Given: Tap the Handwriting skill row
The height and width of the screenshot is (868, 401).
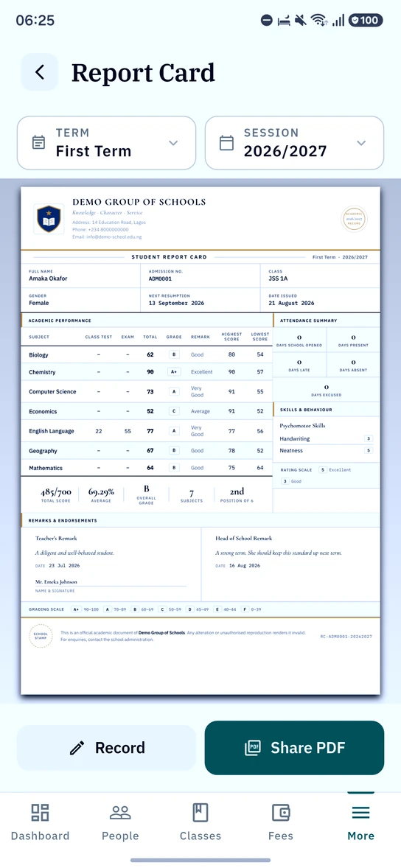Looking at the screenshot, I should (327, 439).
